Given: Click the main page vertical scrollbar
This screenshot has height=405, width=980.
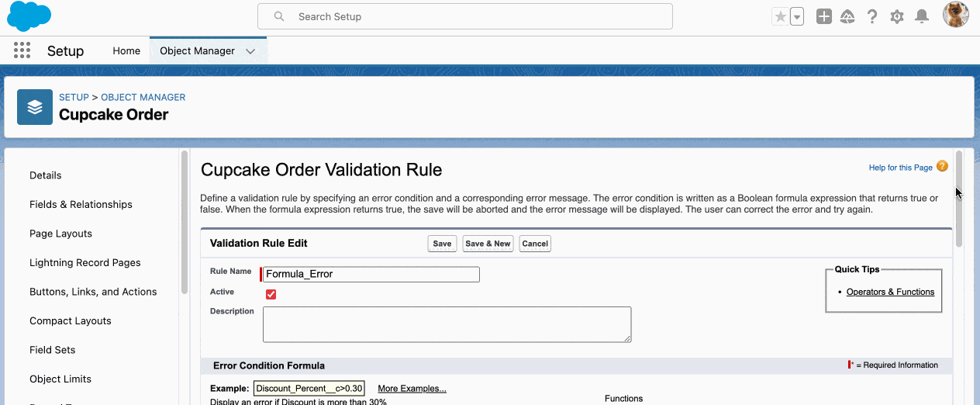Looking at the screenshot, I should 959,199.
